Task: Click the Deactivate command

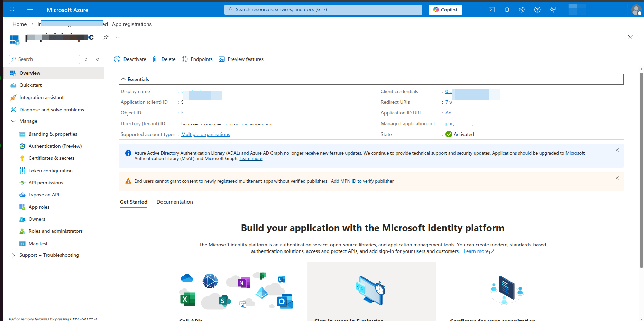Action: [x=130, y=59]
